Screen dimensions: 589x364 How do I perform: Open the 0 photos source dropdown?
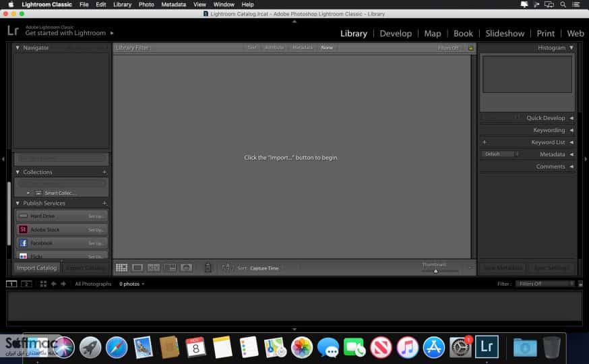click(x=132, y=284)
